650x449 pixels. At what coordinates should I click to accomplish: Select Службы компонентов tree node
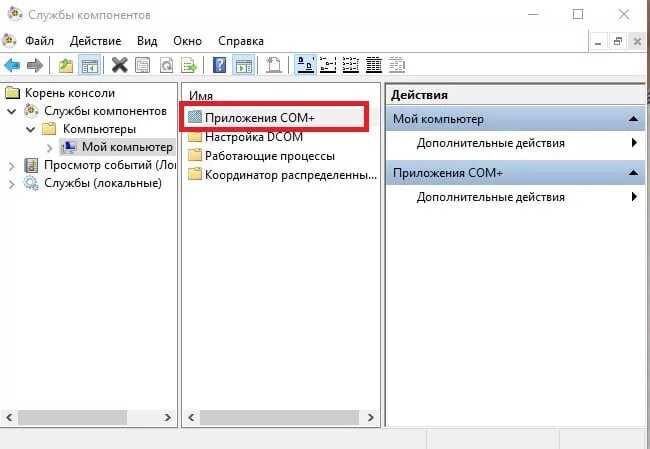coord(105,111)
